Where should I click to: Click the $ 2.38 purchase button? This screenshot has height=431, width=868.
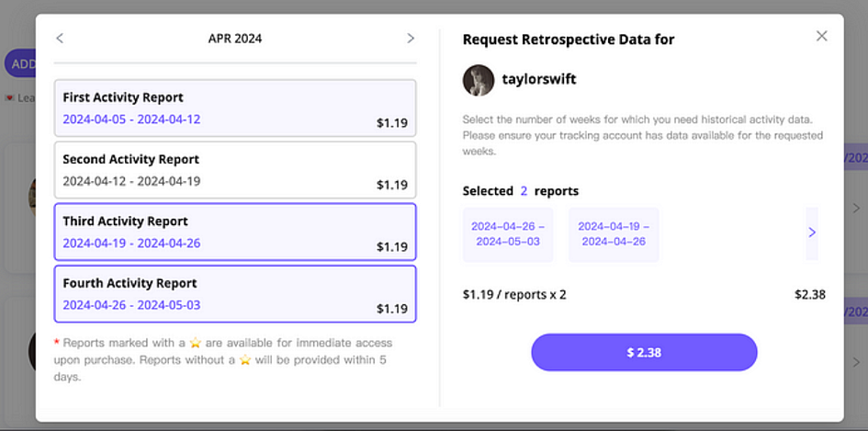(x=644, y=352)
